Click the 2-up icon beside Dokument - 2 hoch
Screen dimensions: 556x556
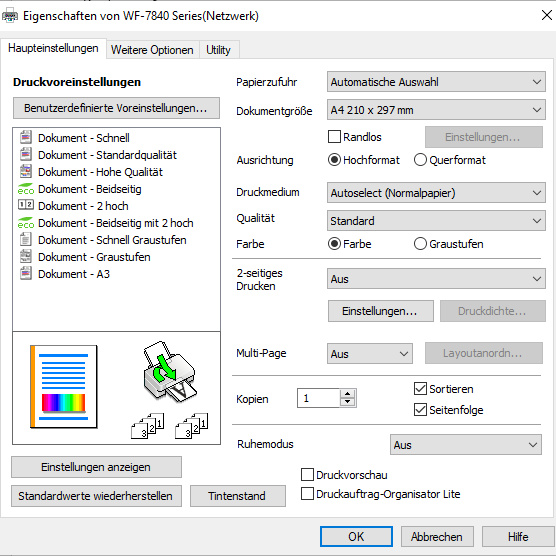tap(26, 205)
